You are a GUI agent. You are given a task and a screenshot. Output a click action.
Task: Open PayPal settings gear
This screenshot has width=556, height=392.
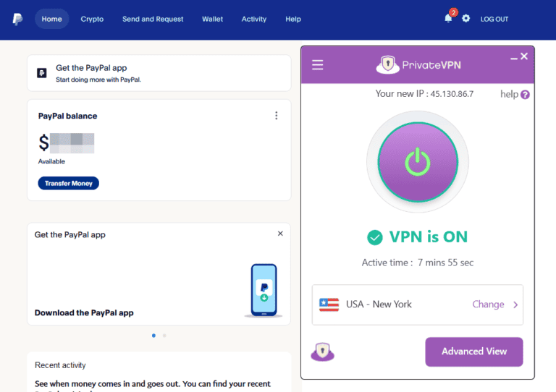[466, 19]
